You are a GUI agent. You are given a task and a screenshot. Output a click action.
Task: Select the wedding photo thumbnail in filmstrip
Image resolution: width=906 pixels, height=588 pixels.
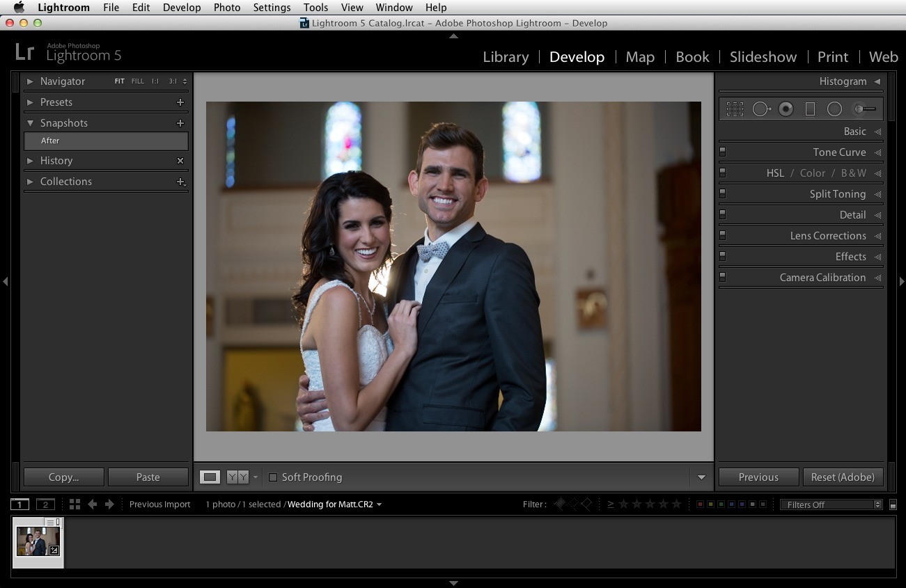pos(38,541)
